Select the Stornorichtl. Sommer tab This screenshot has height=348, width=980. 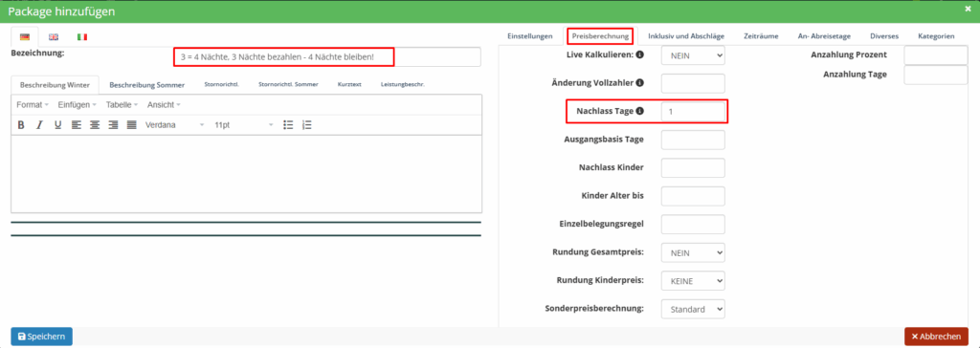click(288, 84)
